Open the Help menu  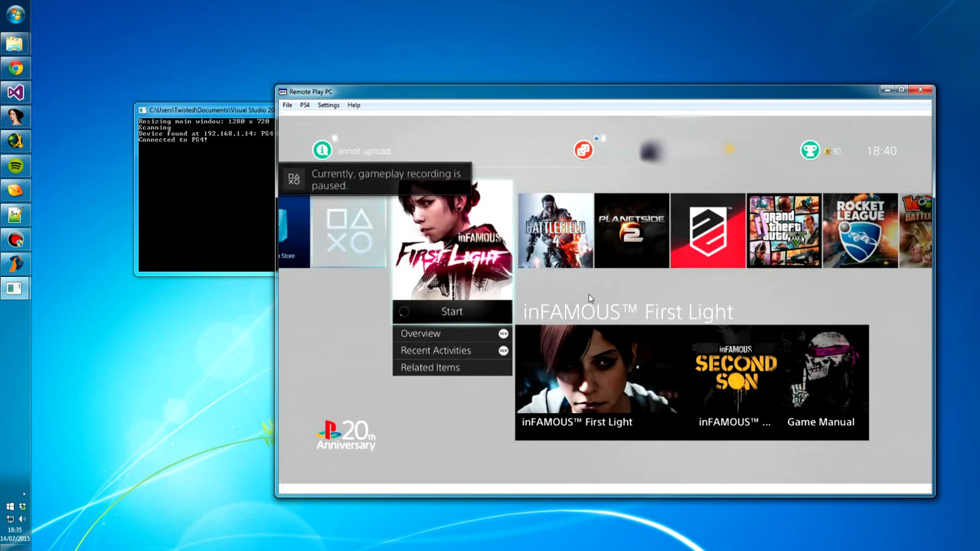(354, 105)
